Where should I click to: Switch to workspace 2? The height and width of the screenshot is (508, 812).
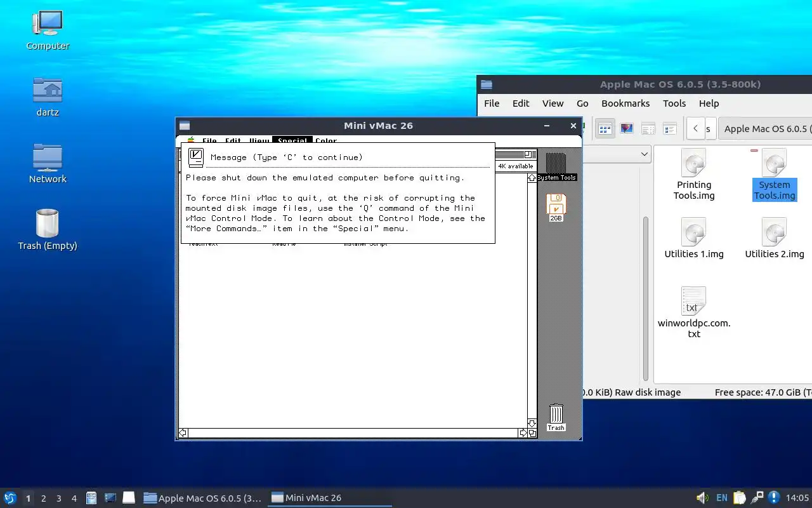click(43, 498)
